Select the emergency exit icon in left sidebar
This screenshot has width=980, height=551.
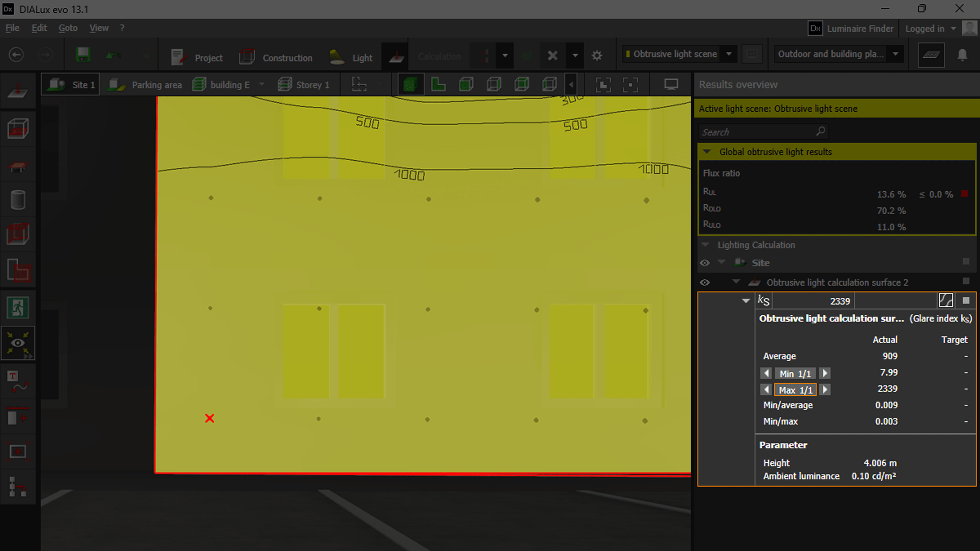coord(18,308)
